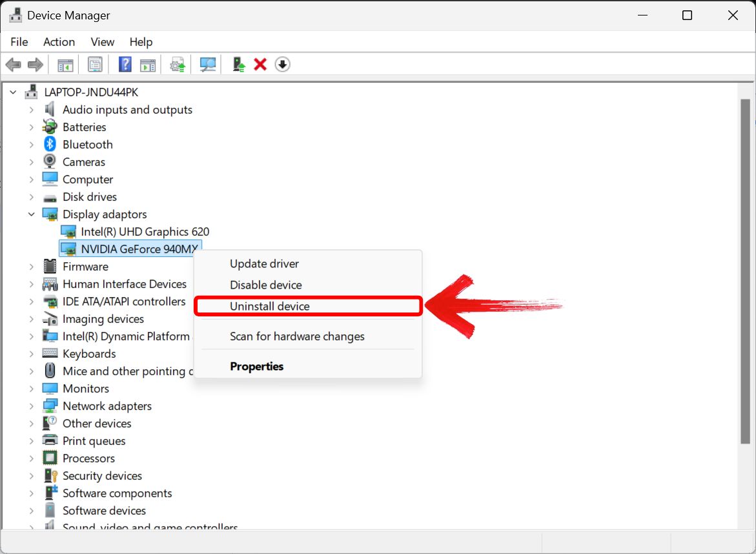Expand the Processors category

(x=32, y=458)
